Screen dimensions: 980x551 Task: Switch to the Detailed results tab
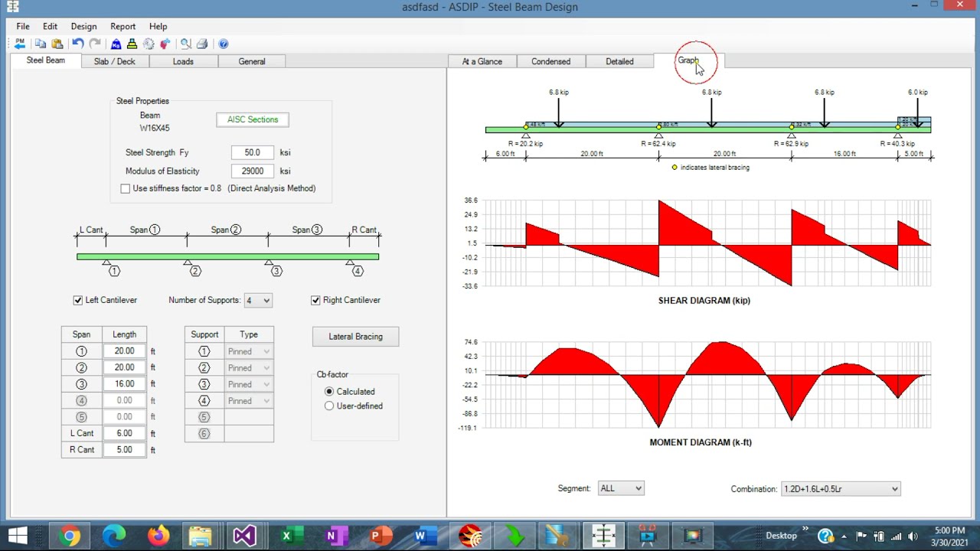pyautogui.click(x=619, y=61)
